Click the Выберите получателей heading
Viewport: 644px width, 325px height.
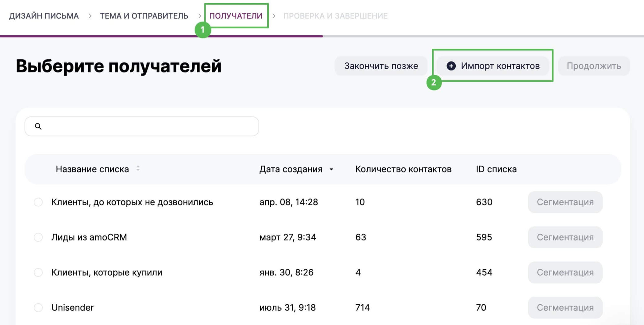pos(119,66)
